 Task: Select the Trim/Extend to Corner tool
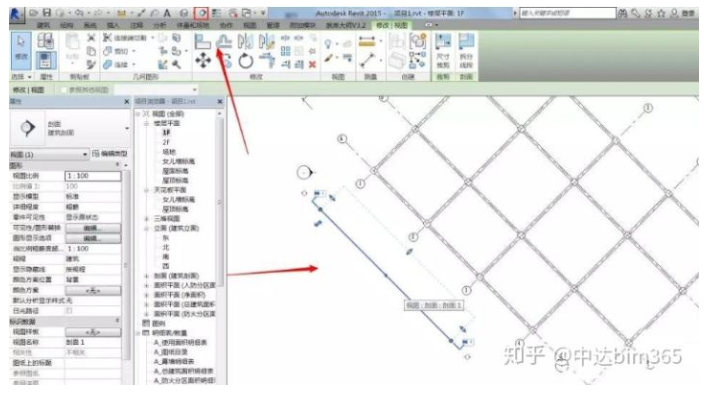pos(267,61)
